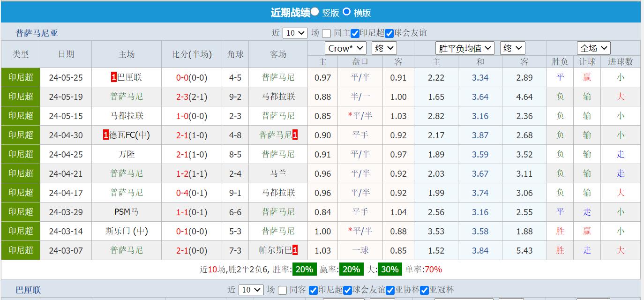Image resolution: width=644 pixels, height=300 pixels.
Task: Open the Crow* bookmaker dropdown
Action: (x=345, y=48)
